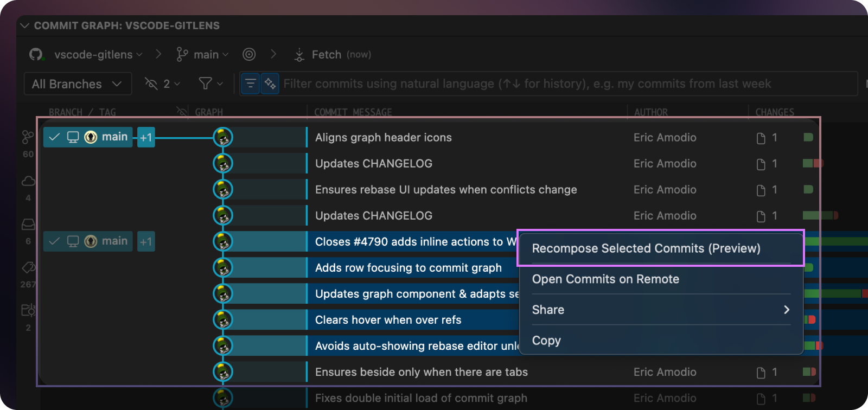Screen dimensions: 868x410
Task: Click the Fetch download icon
Action: 299,55
